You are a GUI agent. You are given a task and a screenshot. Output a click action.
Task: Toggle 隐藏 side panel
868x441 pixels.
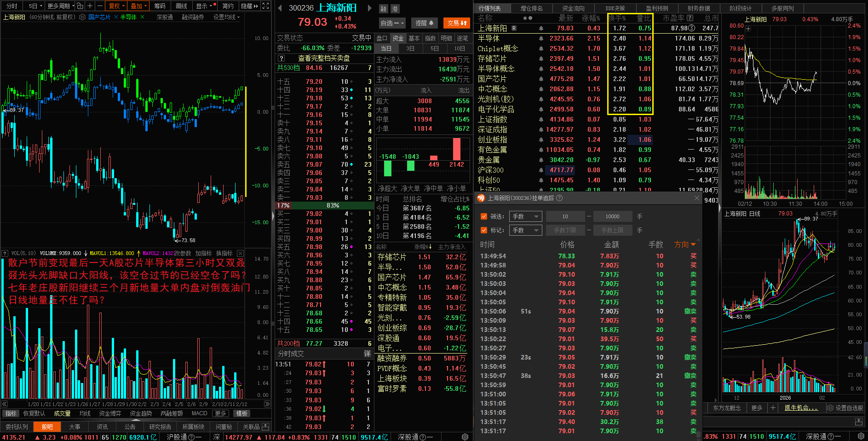point(249,6)
